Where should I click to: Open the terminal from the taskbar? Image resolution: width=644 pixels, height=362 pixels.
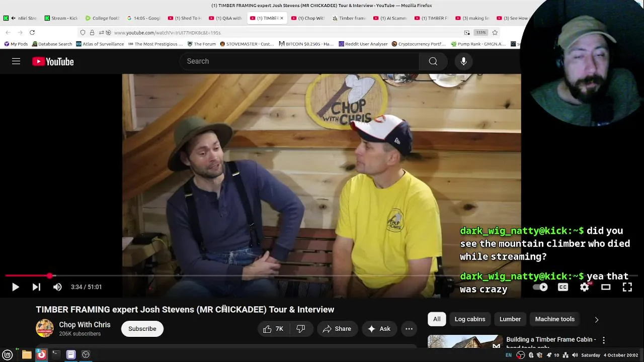56,355
